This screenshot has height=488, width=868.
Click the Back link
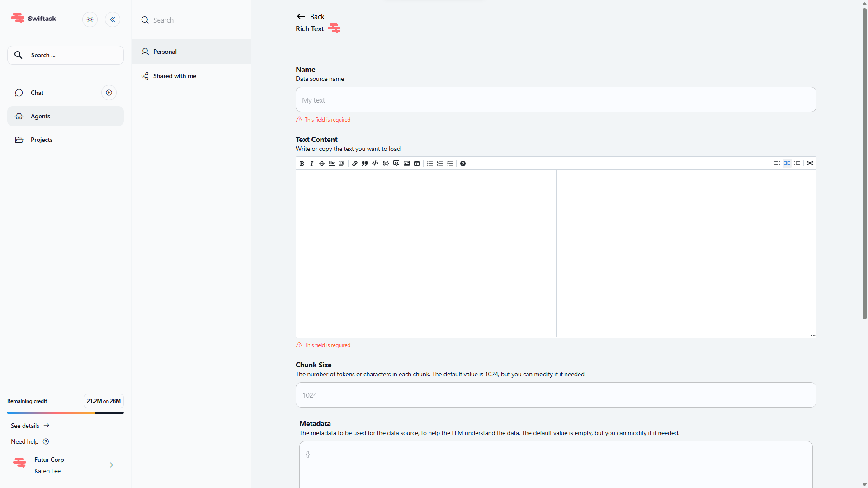[311, 16]
